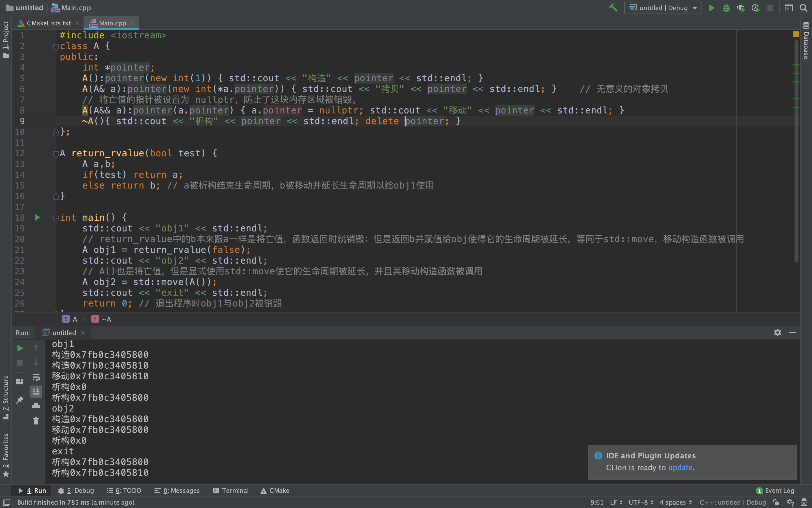The height and width of the screenshot is (508, 812).
Task: Collapse the return_rvalue function fold
Action: 56,154
